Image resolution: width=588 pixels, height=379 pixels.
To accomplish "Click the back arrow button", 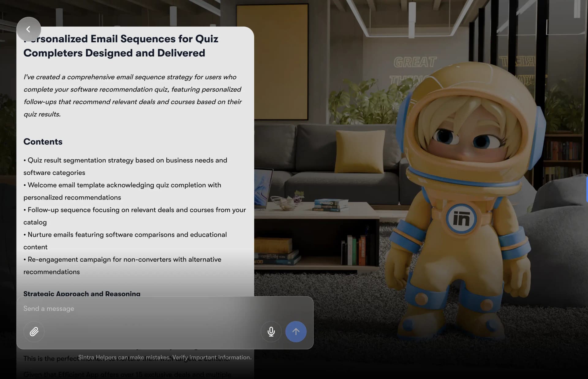I will click(x=28, y=29).
